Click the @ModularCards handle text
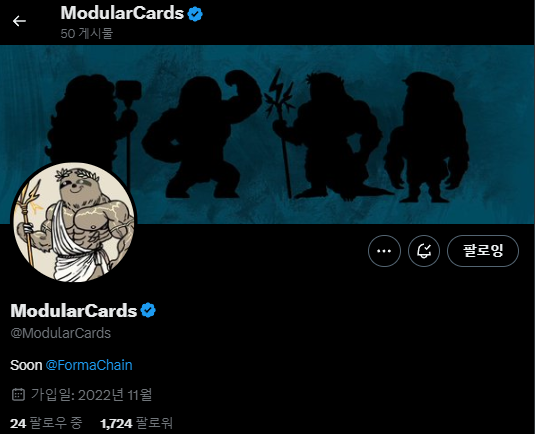The image size is (535, 434). [61, 333]
